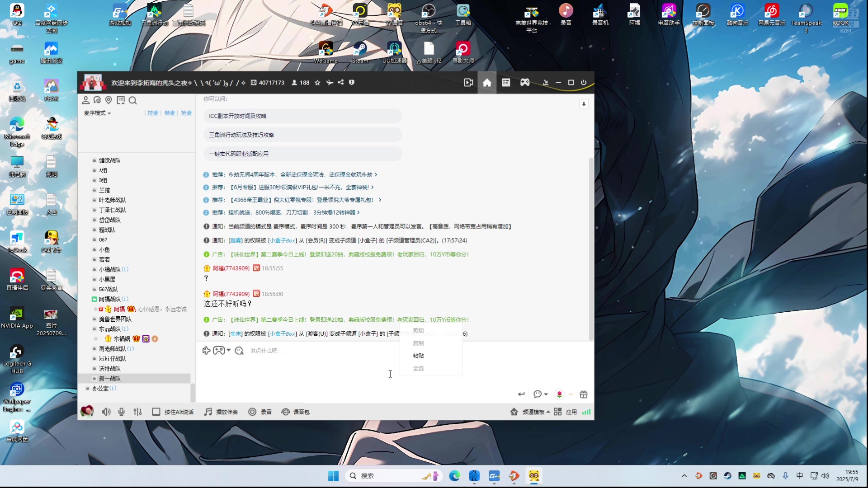
Task: Open the 语音包 voice pack button
Action: point(295,412)
